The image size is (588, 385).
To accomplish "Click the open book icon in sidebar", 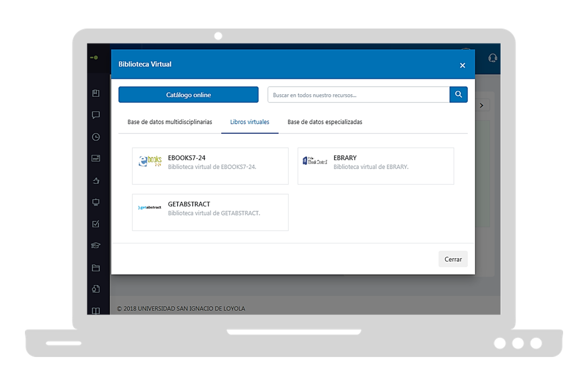I will (96, 311).
